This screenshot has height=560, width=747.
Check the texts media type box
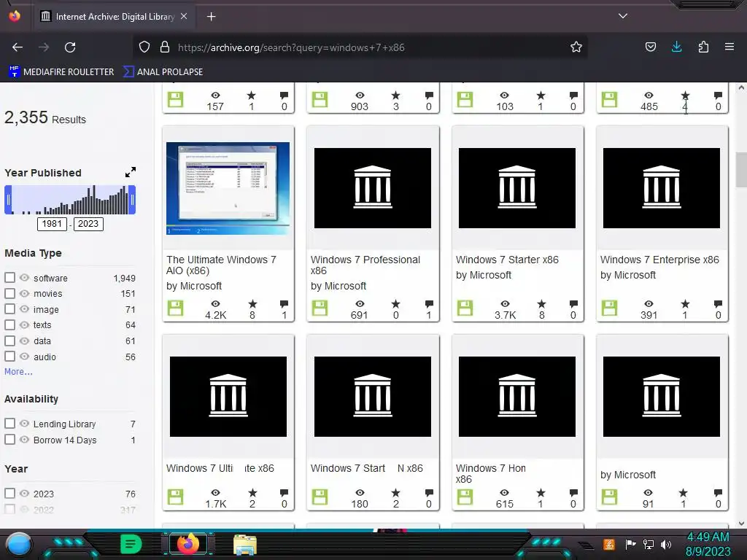pyautogui.click(x=9, y=324)
